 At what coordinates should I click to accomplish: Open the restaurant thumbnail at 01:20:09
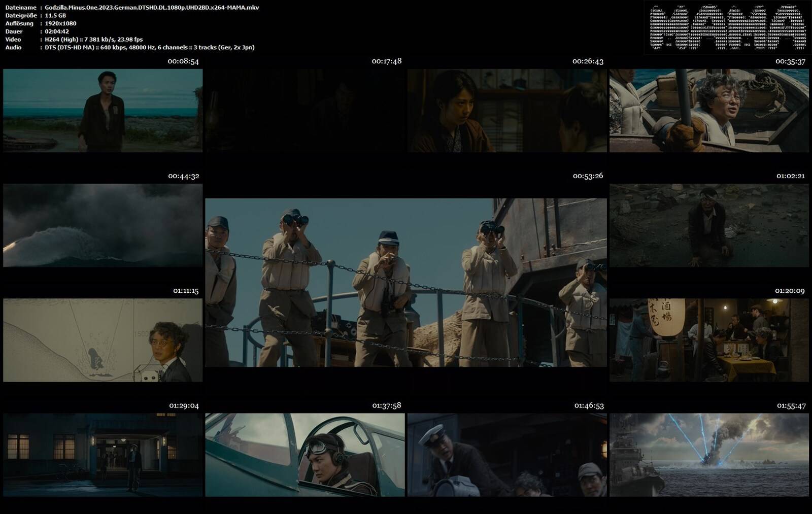(x=709, y=340)
